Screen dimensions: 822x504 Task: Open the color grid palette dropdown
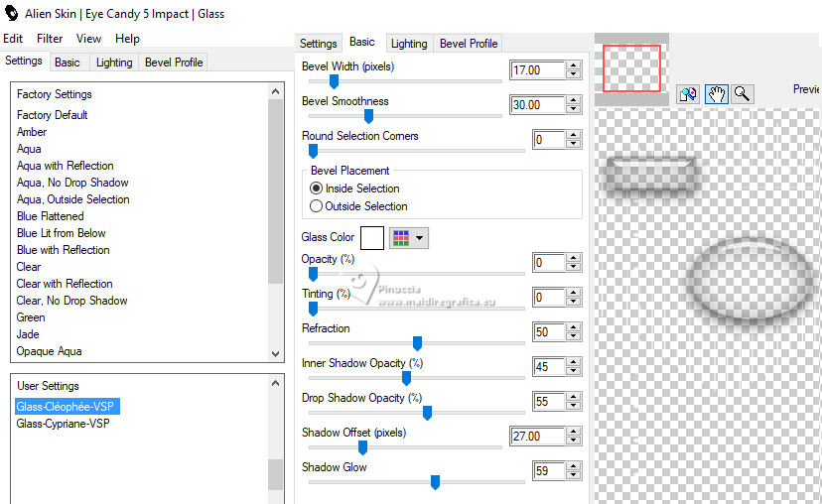click(x=409, y=238)
